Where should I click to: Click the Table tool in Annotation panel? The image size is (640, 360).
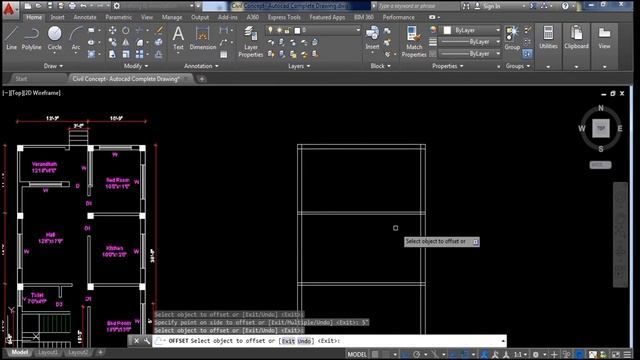click(x=224, y=54)
